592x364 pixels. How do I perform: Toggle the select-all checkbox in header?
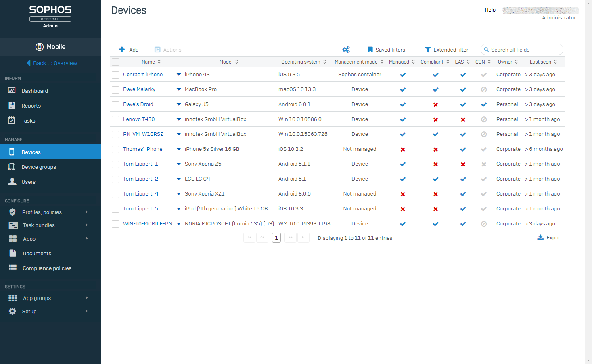tap(115, 62)
